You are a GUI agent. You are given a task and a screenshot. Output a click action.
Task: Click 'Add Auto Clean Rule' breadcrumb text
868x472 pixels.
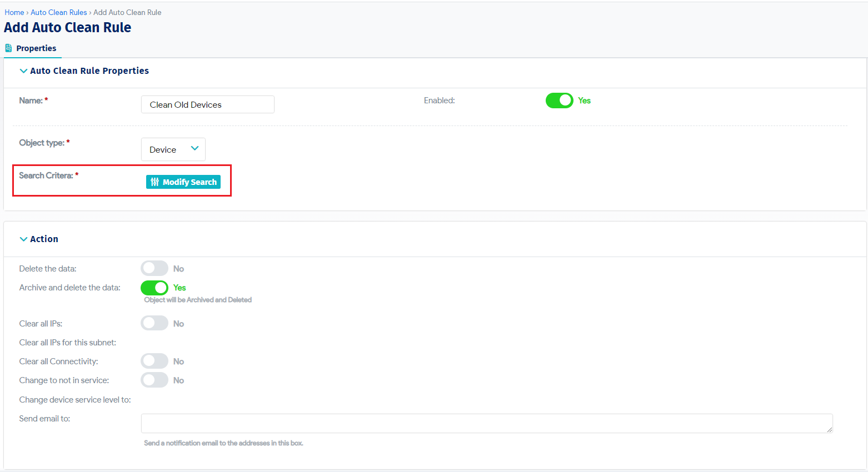pyautogui.click(x=127, y=12)
